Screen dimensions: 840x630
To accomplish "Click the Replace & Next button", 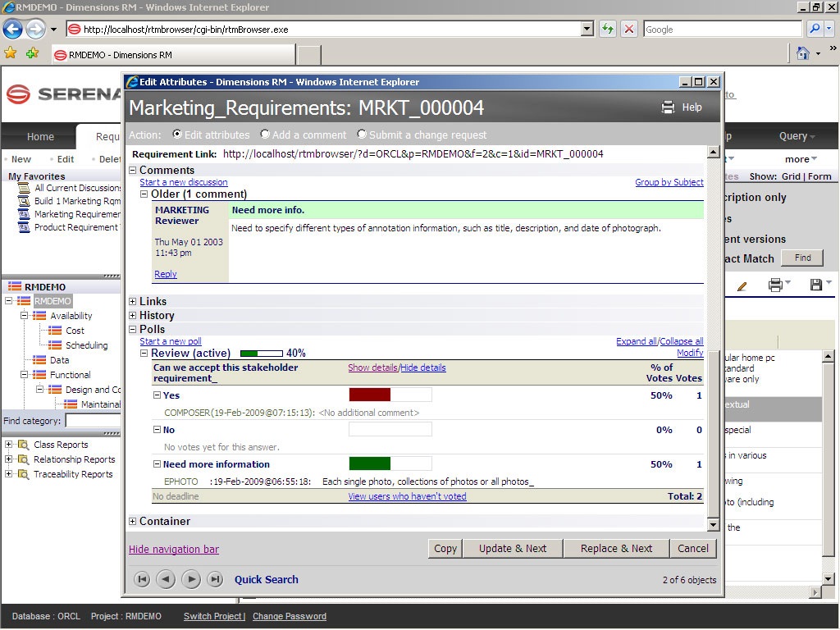I will [616, 549].
